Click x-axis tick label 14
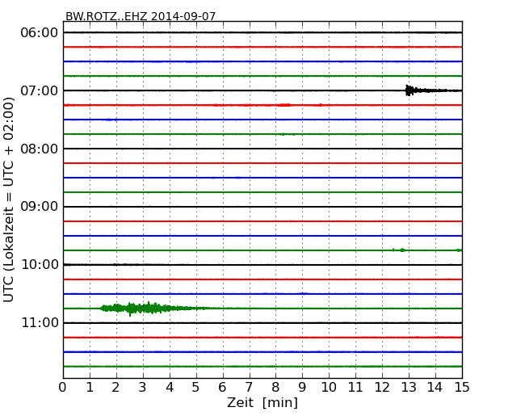This screenshot has height=420, width=525. [435, 388]
